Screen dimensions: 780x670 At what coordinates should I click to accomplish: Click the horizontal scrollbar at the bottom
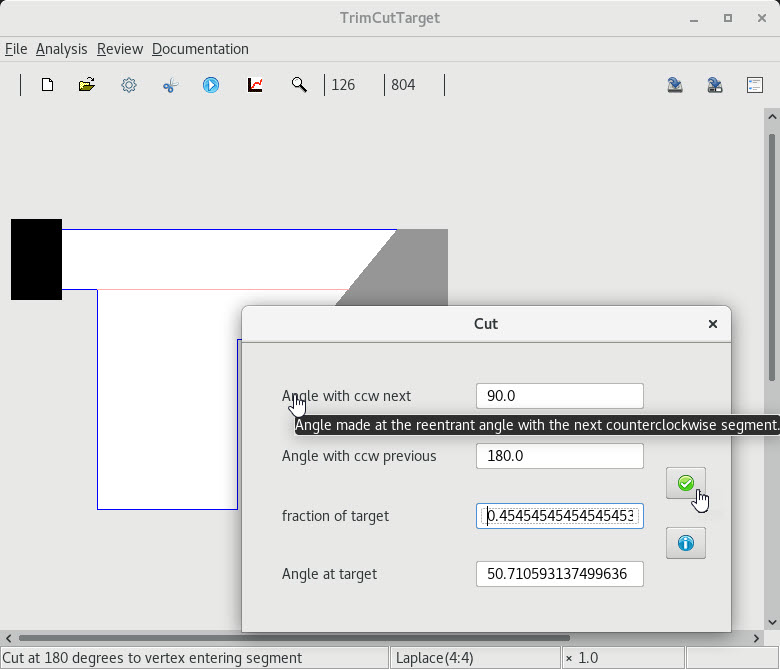[x=294, y=638]
